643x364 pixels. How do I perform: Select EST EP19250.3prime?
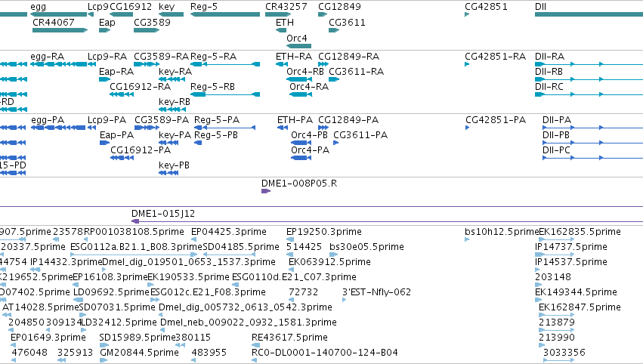290,239
